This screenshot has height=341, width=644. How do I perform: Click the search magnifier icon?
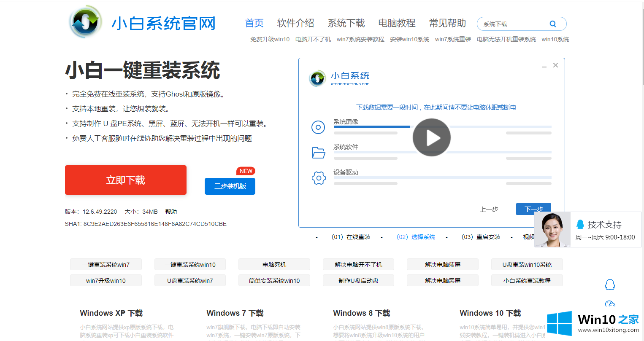click(x=553, y=24)
